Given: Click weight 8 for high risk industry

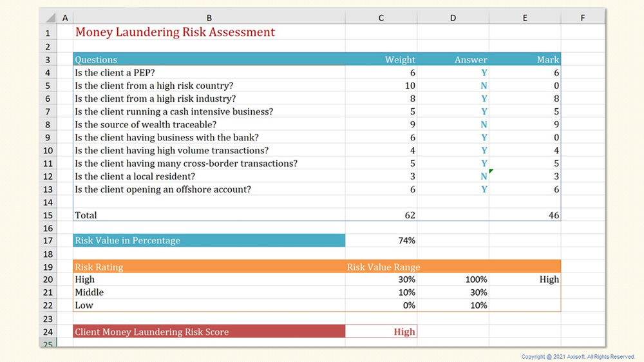Looking at the screenshot, I should [x=381, y=99].
